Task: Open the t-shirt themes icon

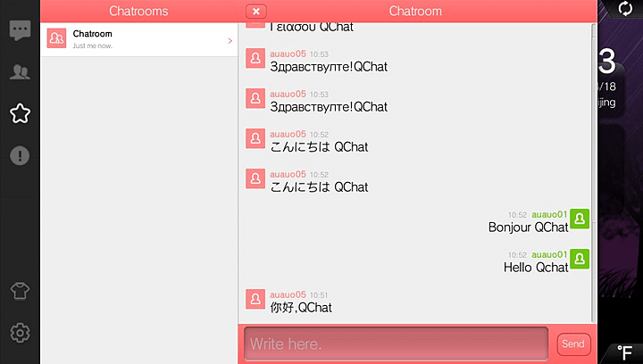Action: (20, 291)
